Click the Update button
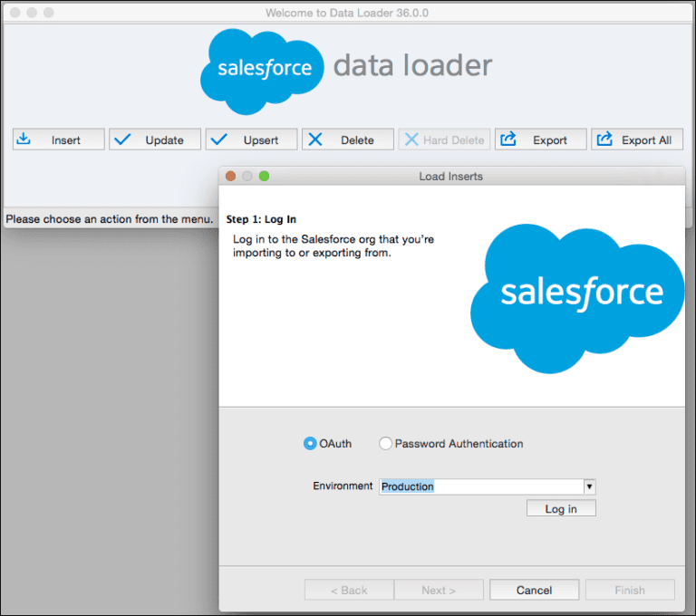The width and height of the screenshot is (696, 616). [x=155, y=140]
